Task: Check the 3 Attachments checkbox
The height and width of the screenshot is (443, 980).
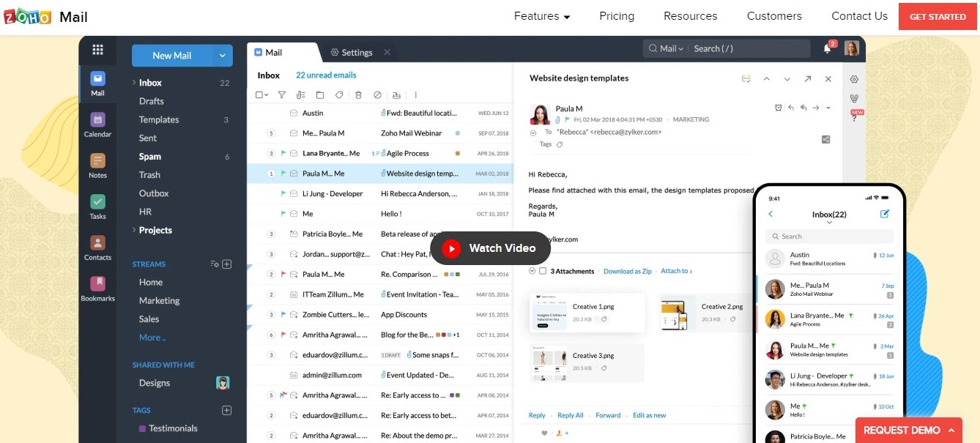Action: coord(543,271)
